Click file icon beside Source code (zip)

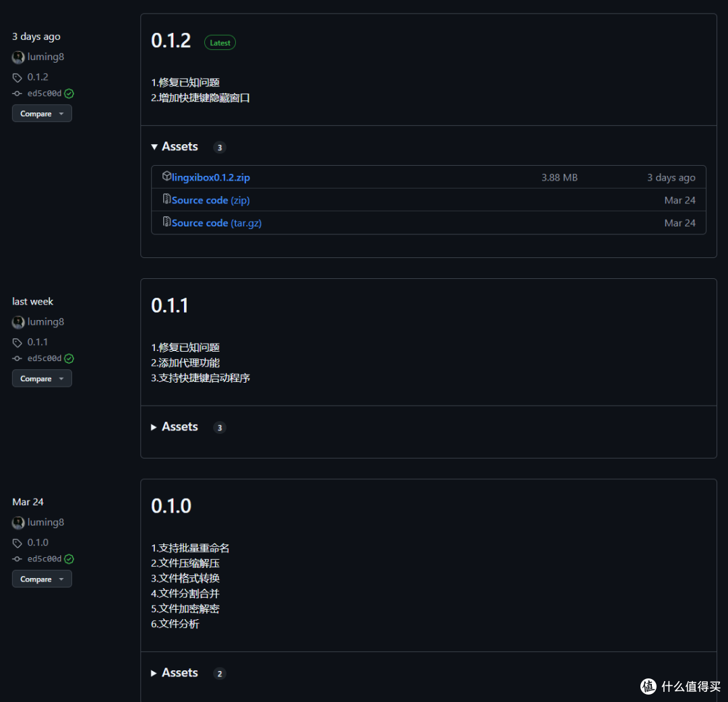point(166,199)
